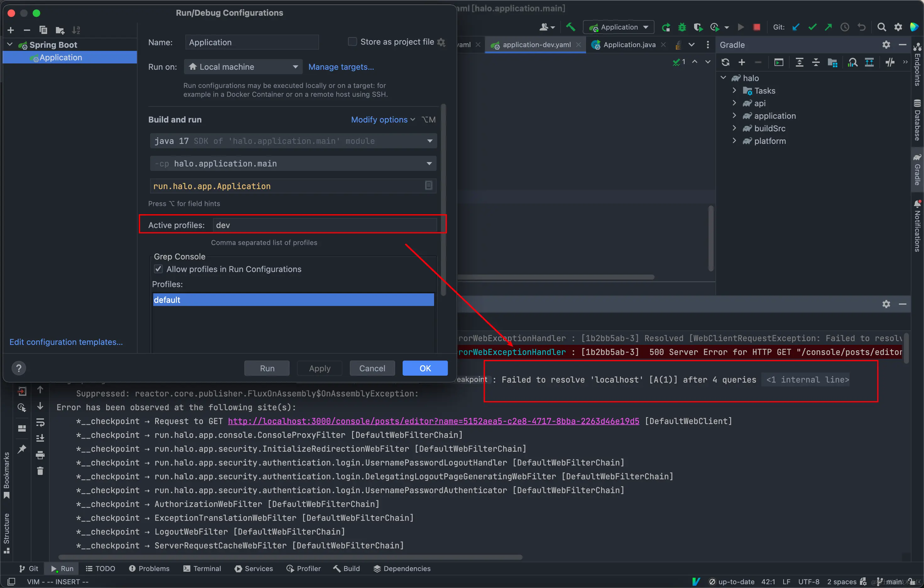924x588 pixels.
Task: Open Dependencies tool window tab
Action: point(402,569)
